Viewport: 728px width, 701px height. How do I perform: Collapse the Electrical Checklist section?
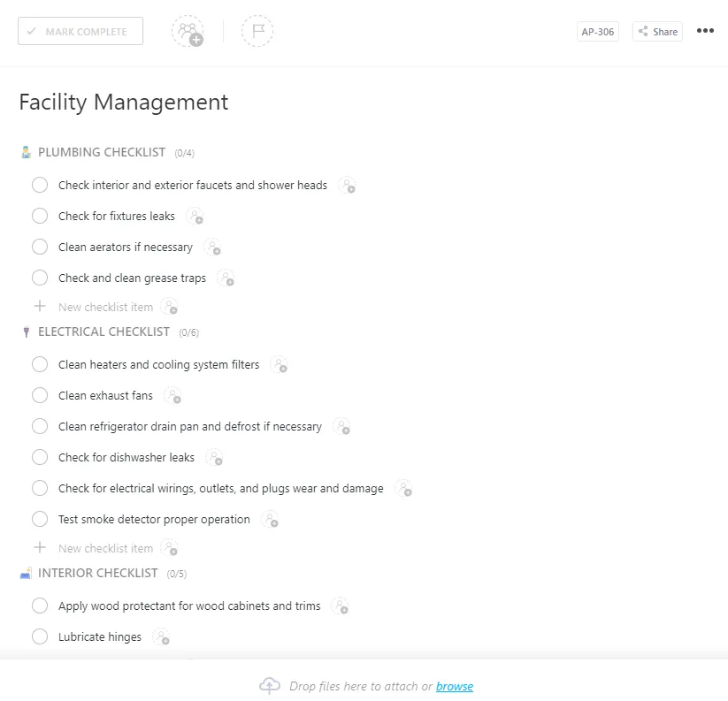point(103,331)
